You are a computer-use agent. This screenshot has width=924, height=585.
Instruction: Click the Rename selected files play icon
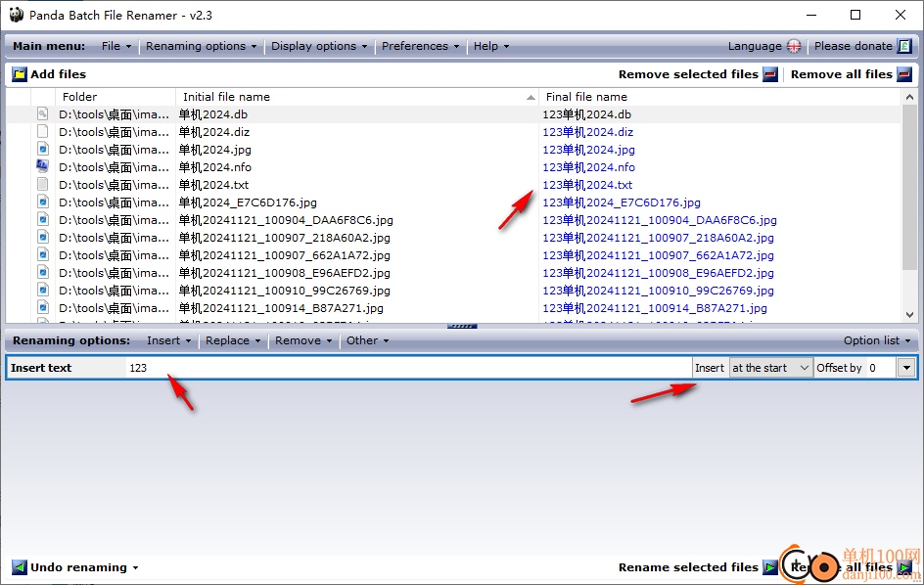coord(770,567)
